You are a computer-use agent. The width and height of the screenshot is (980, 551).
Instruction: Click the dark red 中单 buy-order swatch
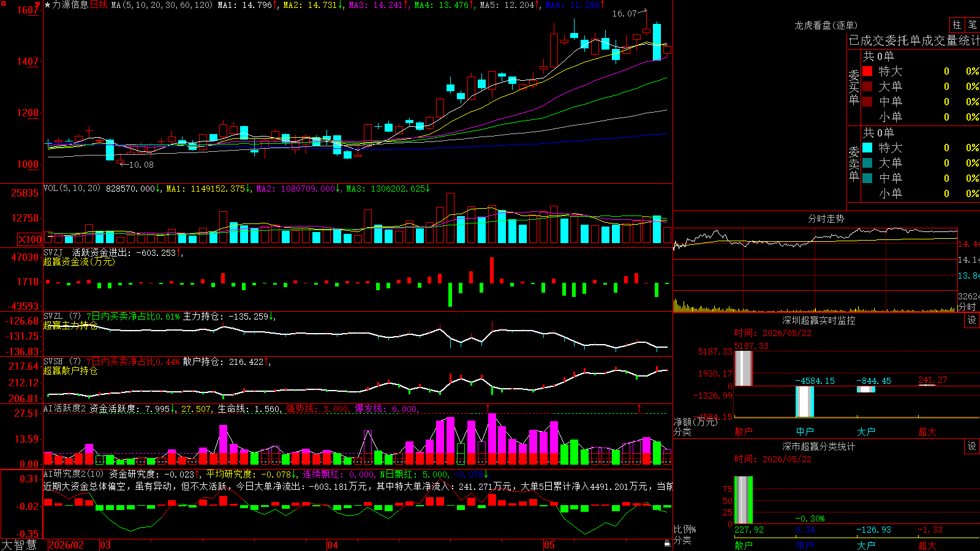pos(867,102)
